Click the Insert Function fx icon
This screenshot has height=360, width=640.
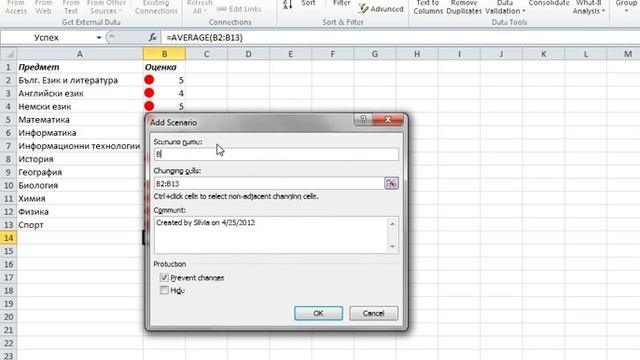(x=153, y=38)
